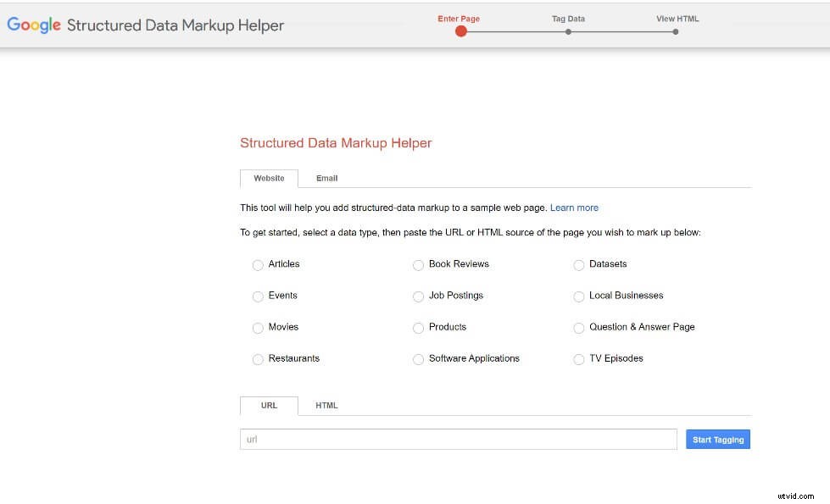The image size is (830, 504).
Task: Click the Google logo
Action: point(33,25)
